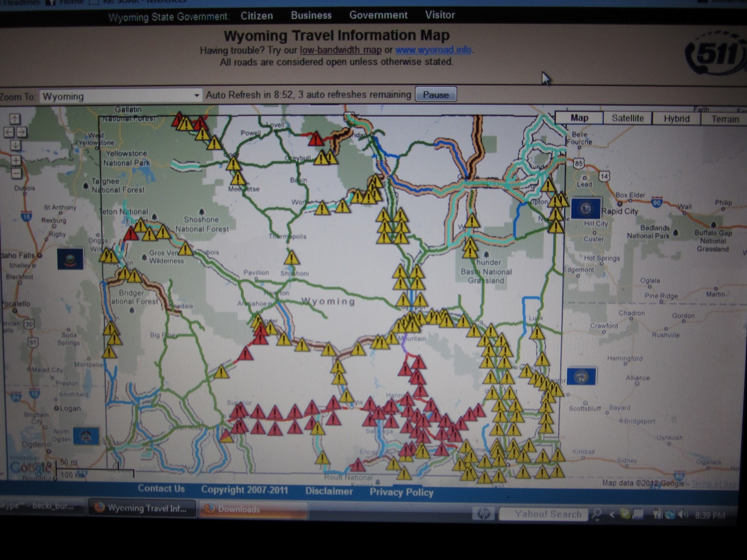Click the Yahoo! Search taskbar field
Screen dimensions: 747x560
point(547,514)
